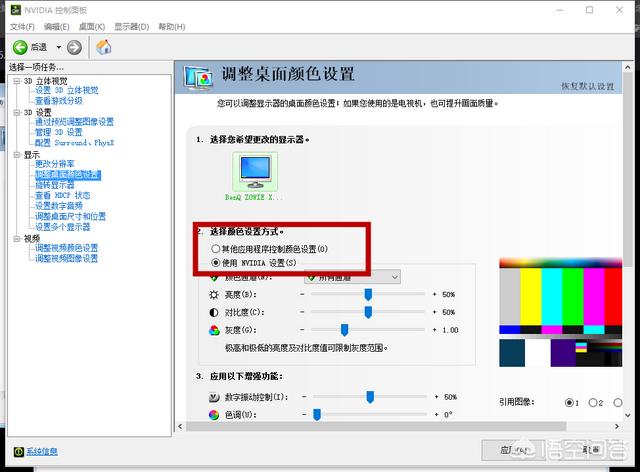
Task: Click the contrast half-circle icon
Action: 214,312
